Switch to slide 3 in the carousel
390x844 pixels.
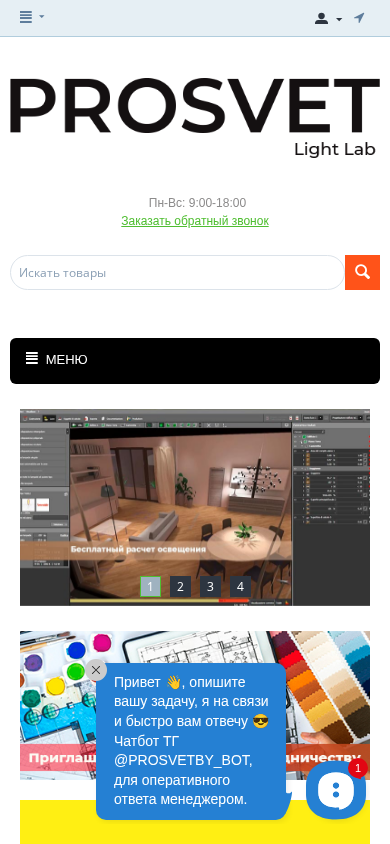click(210, 586)
